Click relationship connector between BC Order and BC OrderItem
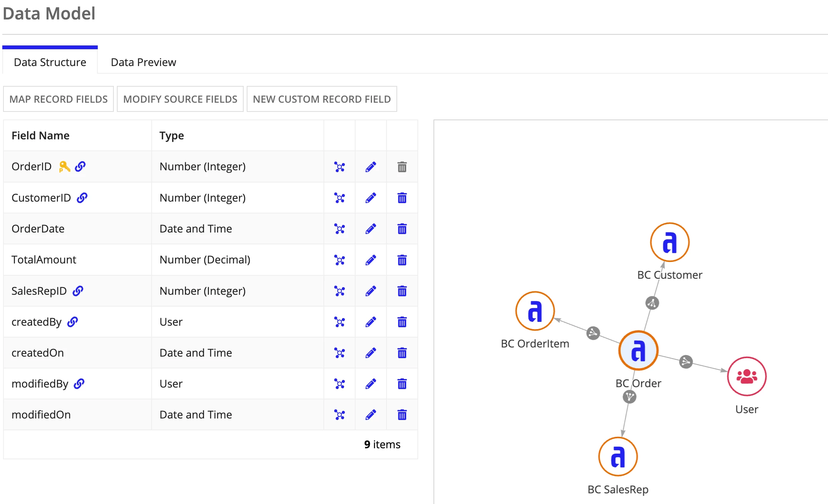828x504 pixels. 593,333
